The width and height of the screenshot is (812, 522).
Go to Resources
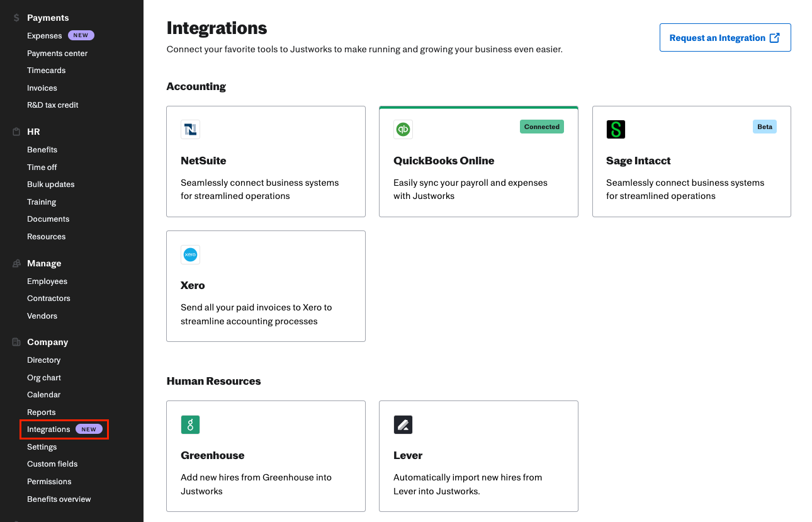(47, 237)
